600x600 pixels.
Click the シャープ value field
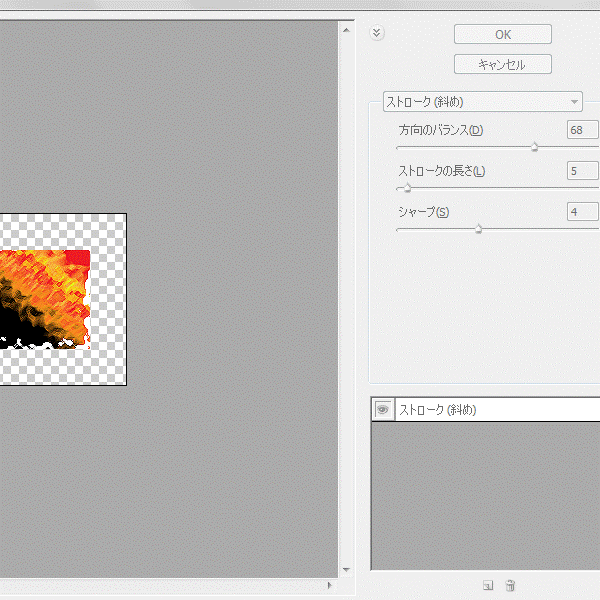(x=583, y=212)
